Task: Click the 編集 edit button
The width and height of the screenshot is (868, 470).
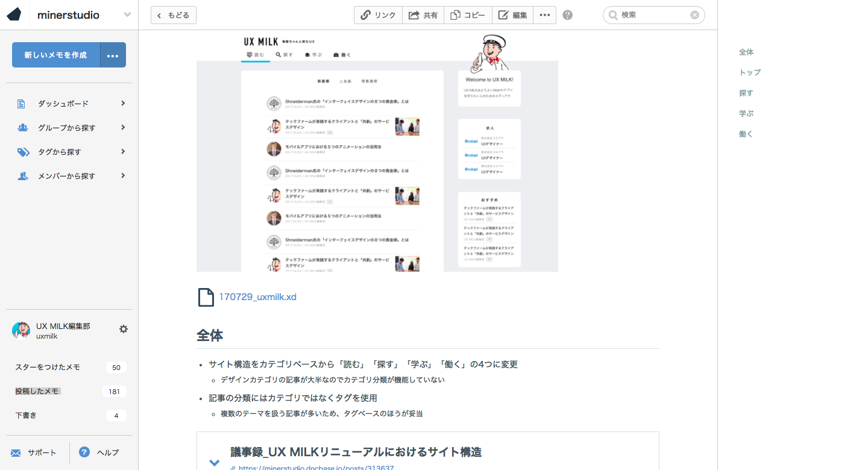Action: pos(512,15)
